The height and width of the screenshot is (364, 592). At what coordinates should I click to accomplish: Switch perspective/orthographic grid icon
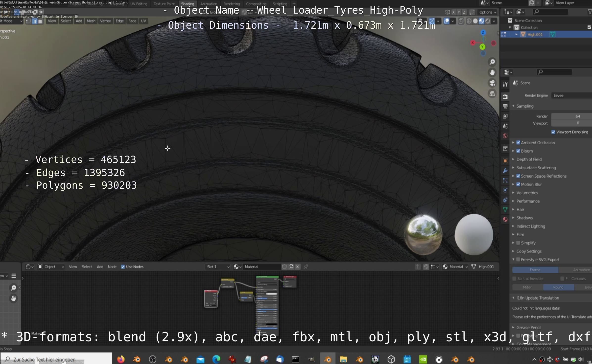tap(492, 94)
